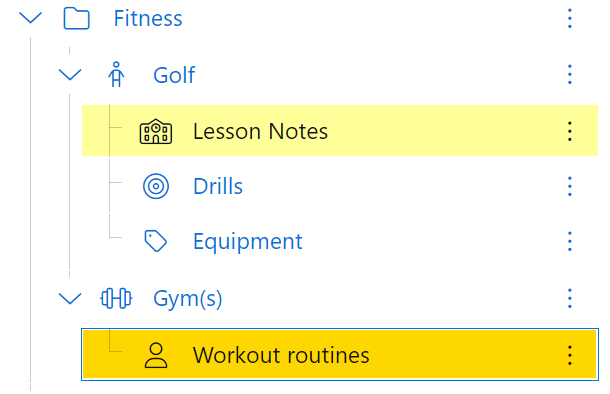
Task: Collapse the Gym(s) section chevron
Action: 70,298
